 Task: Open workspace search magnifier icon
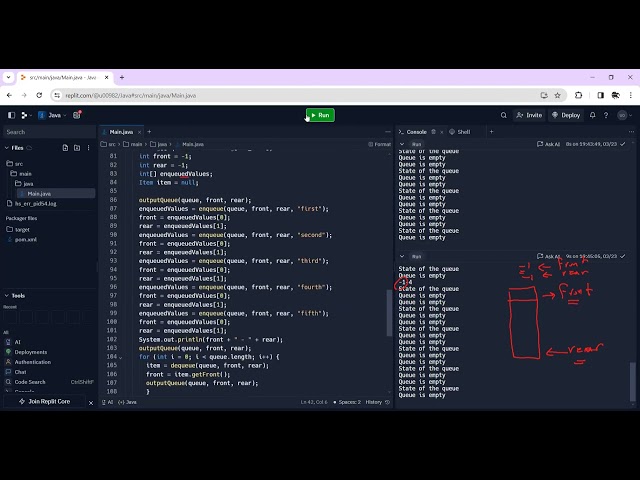click(x=504, y=115)
